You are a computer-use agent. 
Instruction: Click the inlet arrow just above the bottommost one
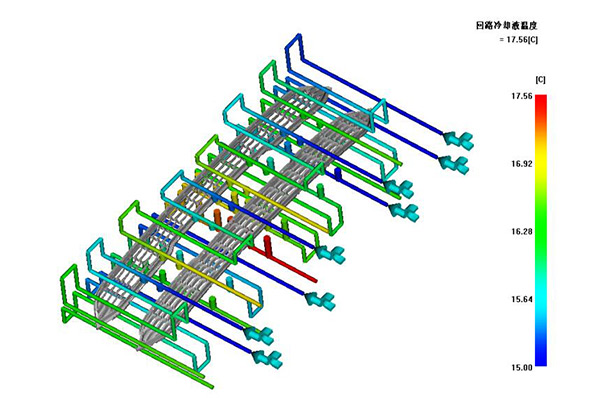coord(259,335)
